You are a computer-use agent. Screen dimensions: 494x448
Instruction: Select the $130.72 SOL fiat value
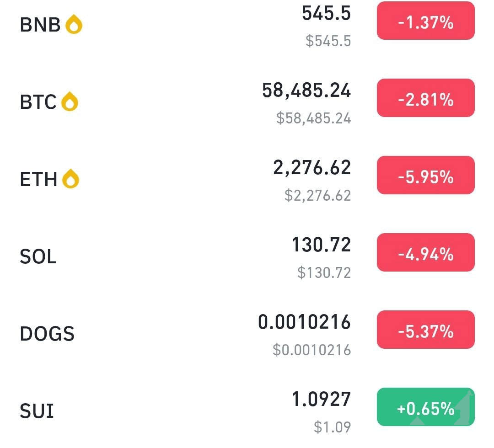(324, 272)
